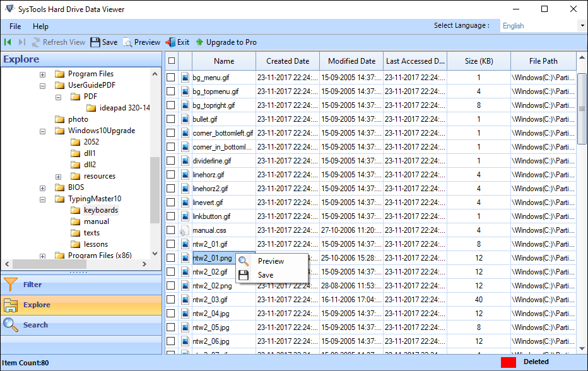Click the Filter funnel icon
This screenshot has height=371, width=588.
click(x=11, y=285)
